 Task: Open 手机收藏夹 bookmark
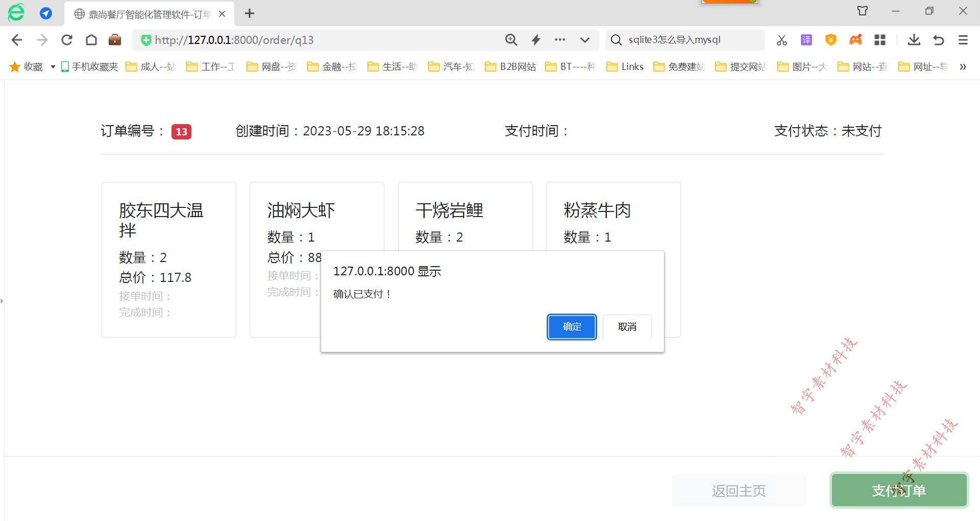(x=89, y=67)
